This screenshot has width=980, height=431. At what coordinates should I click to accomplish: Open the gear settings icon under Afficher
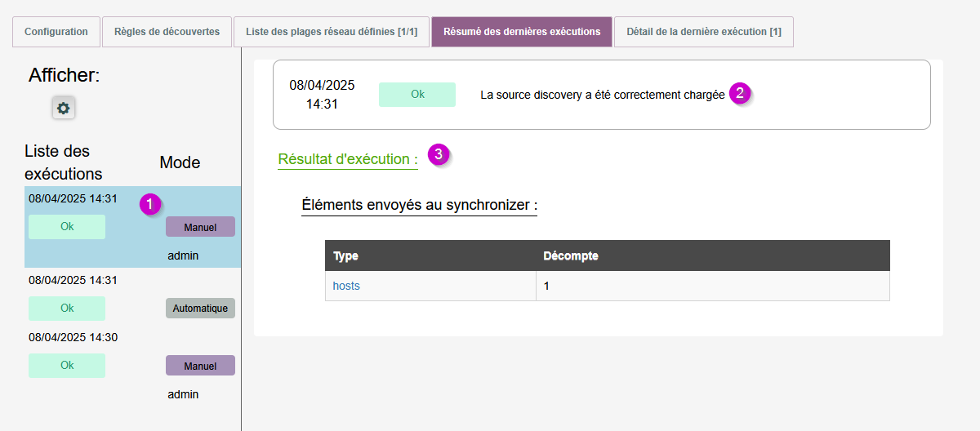click(x=63, y=108)
